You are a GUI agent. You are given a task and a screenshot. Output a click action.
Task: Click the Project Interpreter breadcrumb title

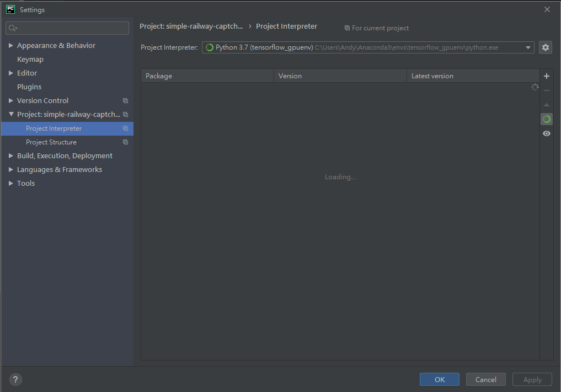(x=286, y=26)
